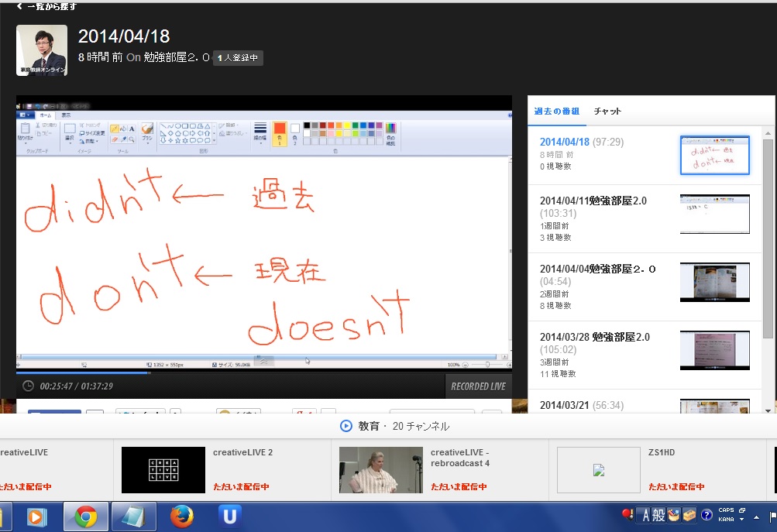The width and height of the screenshot is (777, 532).
Task: Go back via 一覧から探す link
Action: 46,6
